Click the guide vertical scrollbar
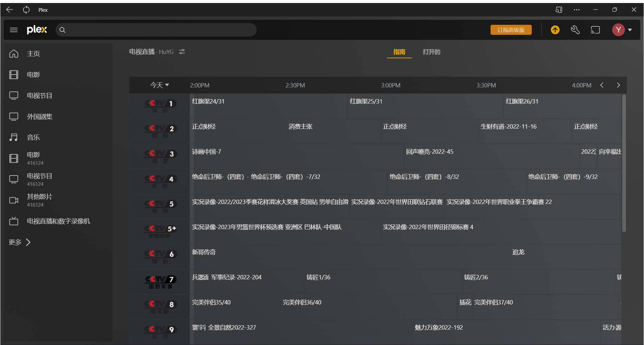The image size is (644, 345). coord(624,163)
